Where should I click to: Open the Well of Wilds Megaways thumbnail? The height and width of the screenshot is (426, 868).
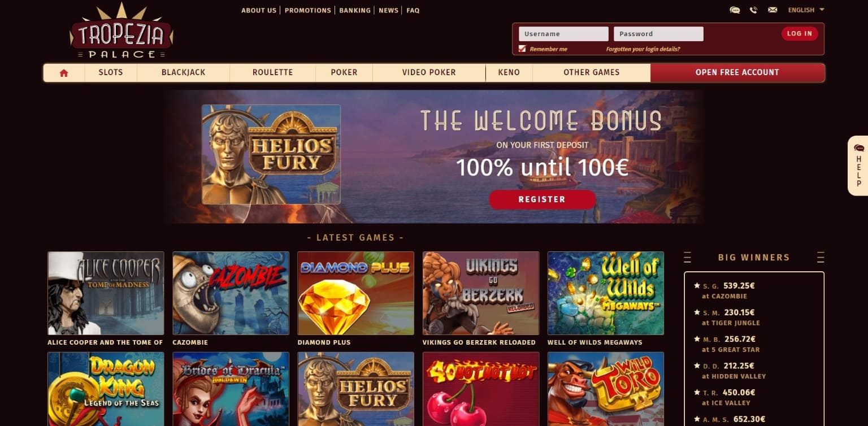coord(606,293)
